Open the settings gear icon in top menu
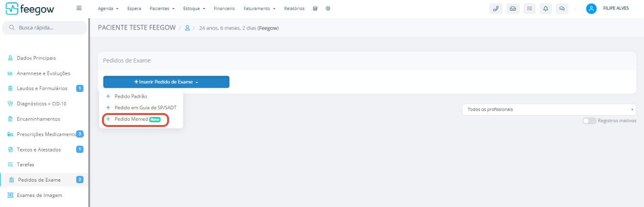Screen dimensions: 644x207 (x=328, y=9)
